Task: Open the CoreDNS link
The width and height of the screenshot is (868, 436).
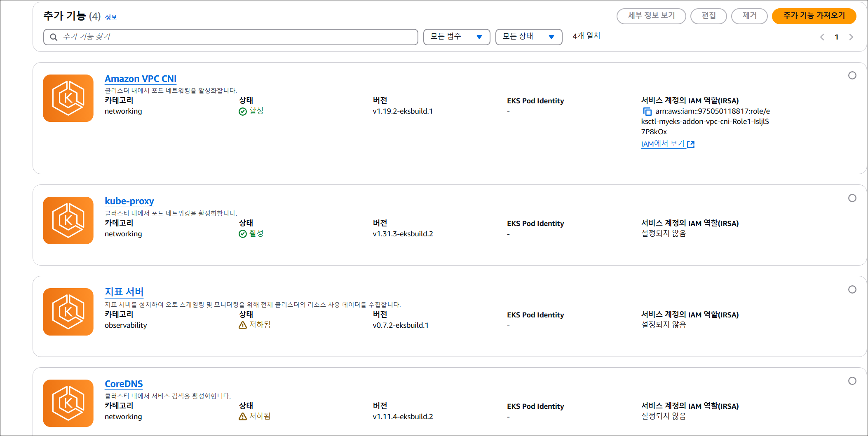Action: click(x=124, y=384)
